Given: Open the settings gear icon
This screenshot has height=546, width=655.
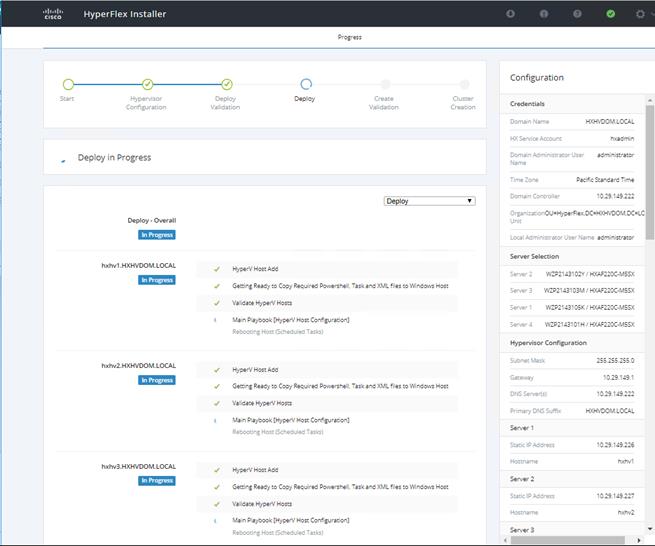Looking at the screenshot, I should pos(640,14).
